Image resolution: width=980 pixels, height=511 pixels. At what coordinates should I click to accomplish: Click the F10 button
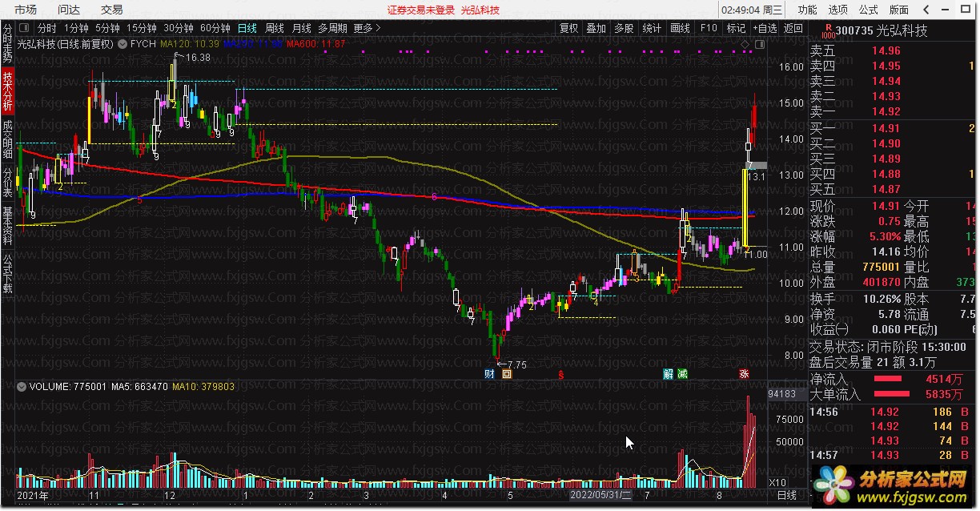point(709,28)
